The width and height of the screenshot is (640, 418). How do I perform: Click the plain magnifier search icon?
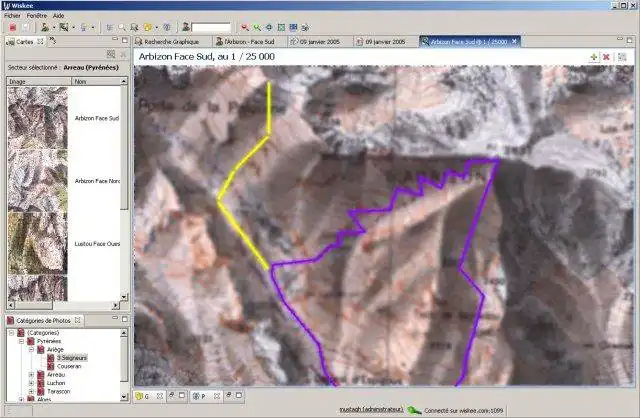[x=122, y=27]
